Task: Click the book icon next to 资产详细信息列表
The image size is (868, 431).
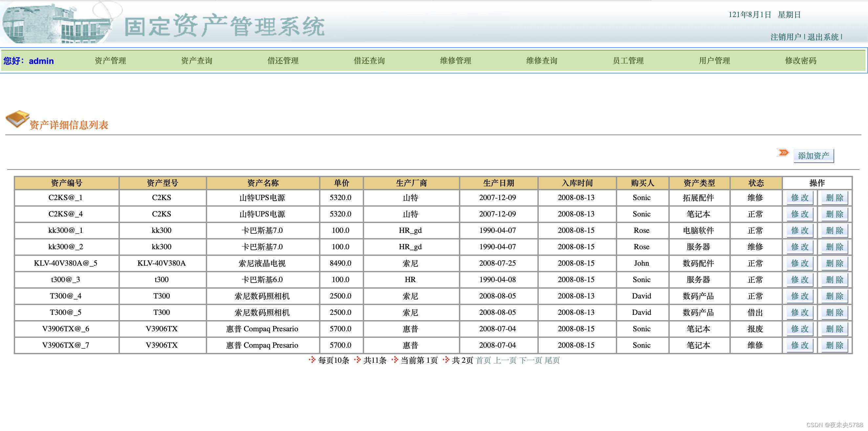Action: coord(17,118)
